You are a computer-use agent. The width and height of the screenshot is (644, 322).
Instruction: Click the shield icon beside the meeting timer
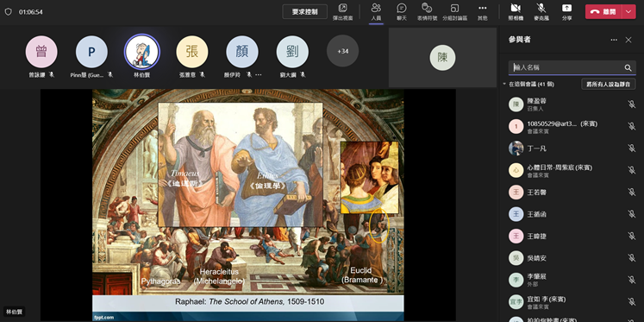(x=9, y=12)
